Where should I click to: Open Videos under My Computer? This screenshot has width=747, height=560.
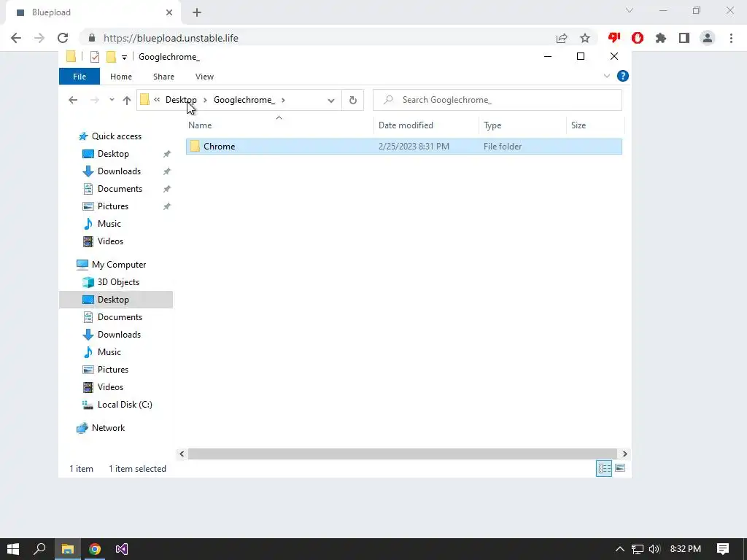pyautogui.click(x=111, y=387)
